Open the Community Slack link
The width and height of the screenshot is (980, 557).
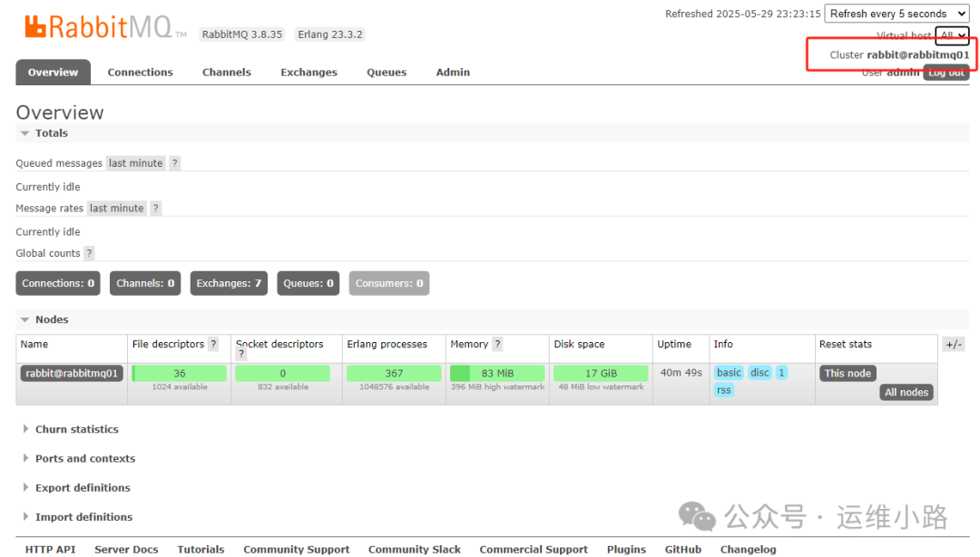415,550
